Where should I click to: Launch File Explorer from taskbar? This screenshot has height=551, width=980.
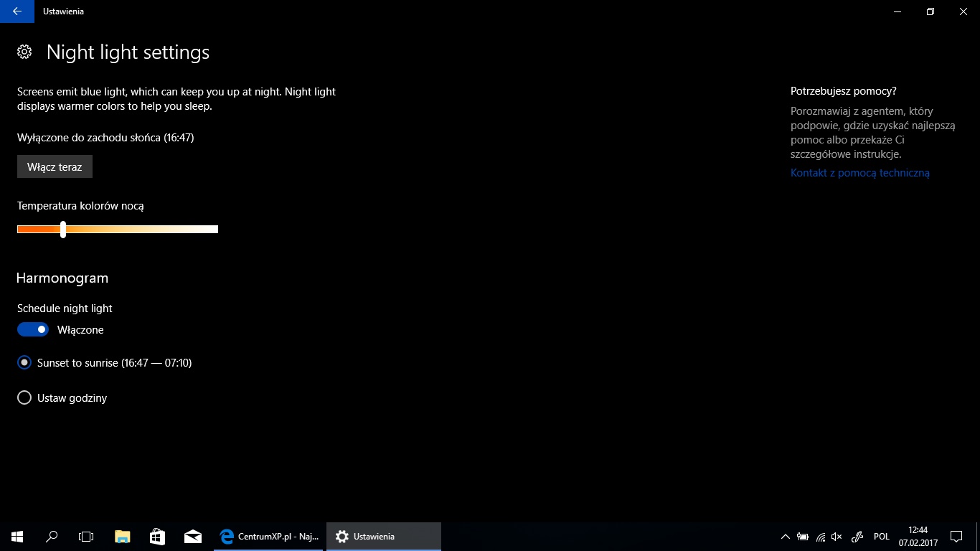coord(123,536)
